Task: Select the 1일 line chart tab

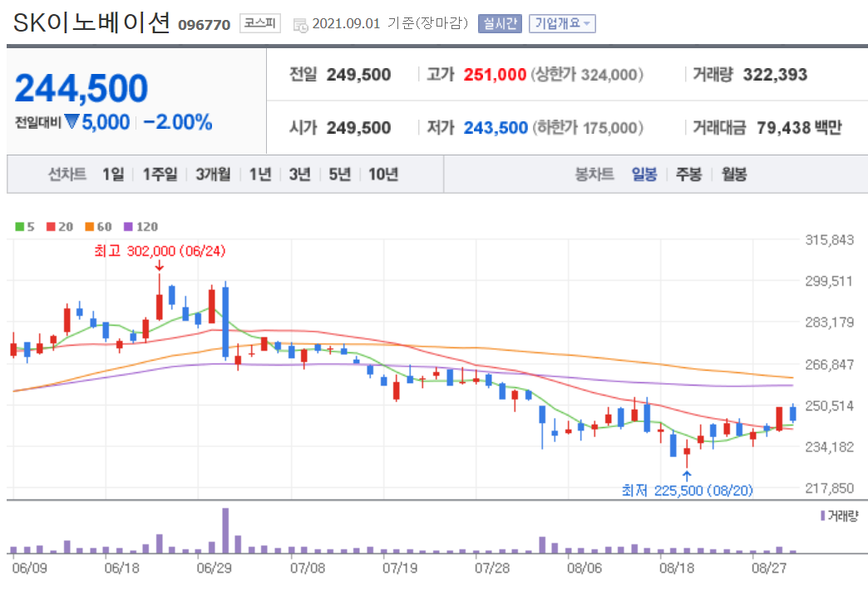Action: pyautogui.click(x=113, y=175)
